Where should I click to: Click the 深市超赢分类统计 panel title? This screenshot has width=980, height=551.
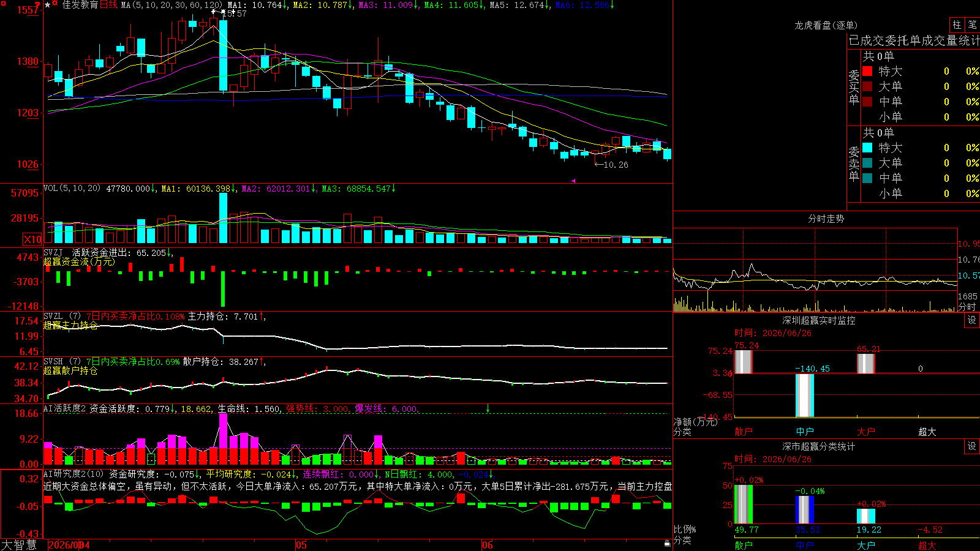click(x=819, y=446)
